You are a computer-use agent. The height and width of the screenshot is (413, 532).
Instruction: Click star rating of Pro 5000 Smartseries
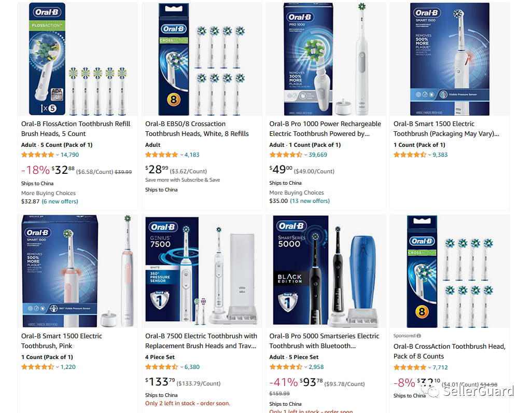pyautogui.click(x=286, y=367)
